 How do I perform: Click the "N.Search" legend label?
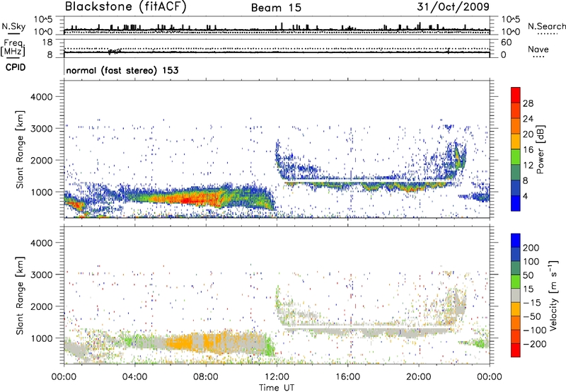pos(546,26)
